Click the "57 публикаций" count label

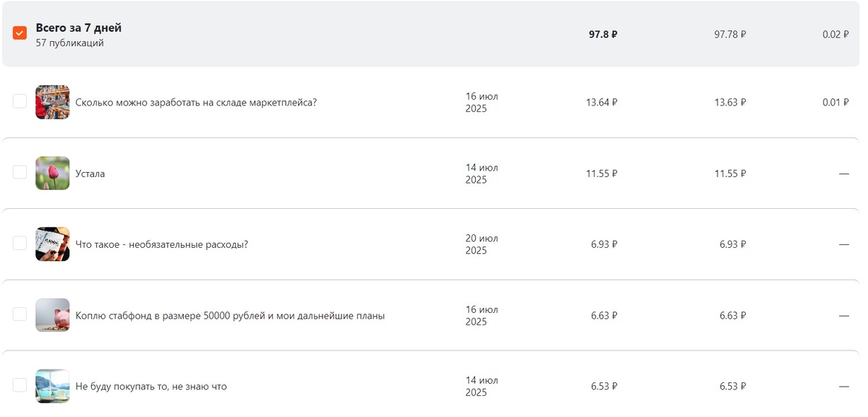click(x=70, y=43)
